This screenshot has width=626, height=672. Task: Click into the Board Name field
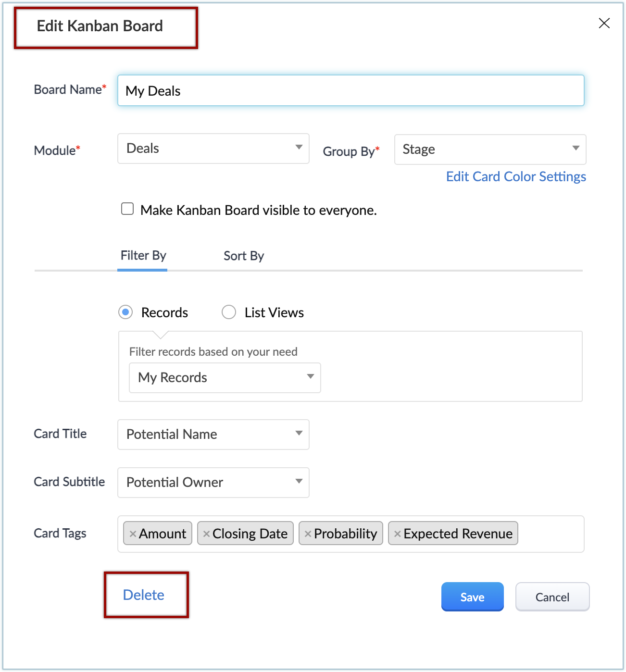coord(351,91)
